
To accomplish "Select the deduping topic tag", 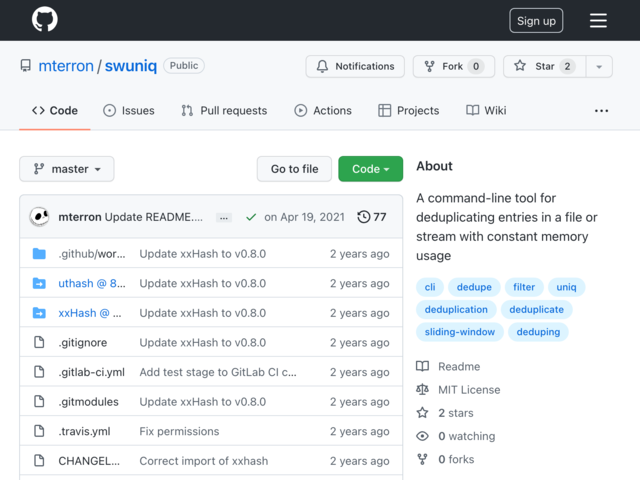I will point(538,332).
